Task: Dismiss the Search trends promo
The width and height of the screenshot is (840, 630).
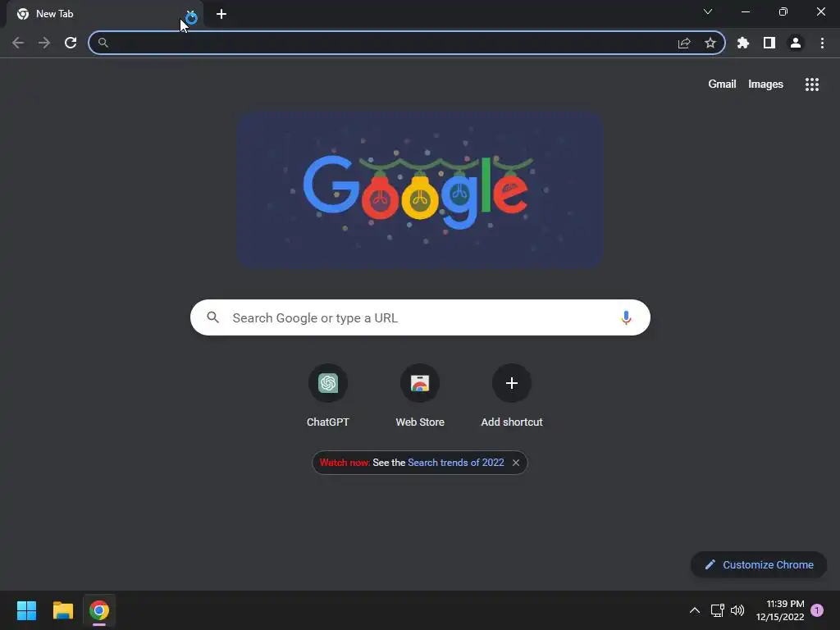Action: [x=516, y=463]
